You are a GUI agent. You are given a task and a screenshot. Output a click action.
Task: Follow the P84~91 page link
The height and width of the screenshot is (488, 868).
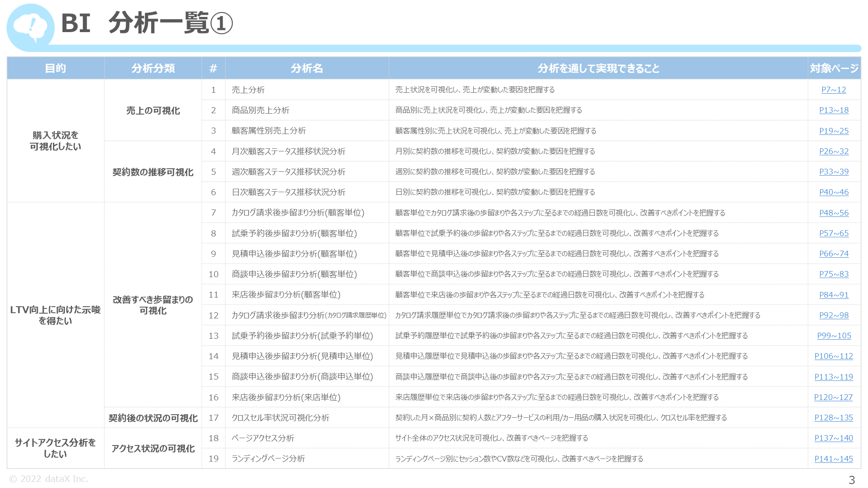click(834, 295)
